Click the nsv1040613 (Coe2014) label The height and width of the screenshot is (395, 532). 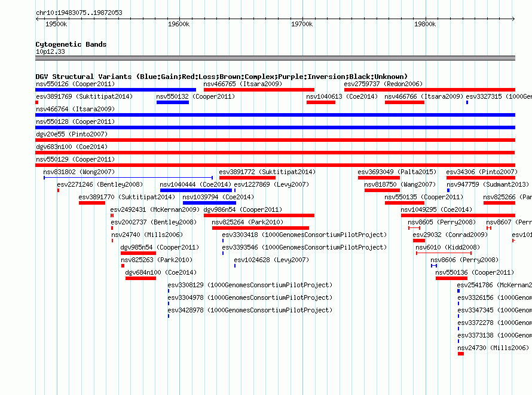[x=342, y=96]
